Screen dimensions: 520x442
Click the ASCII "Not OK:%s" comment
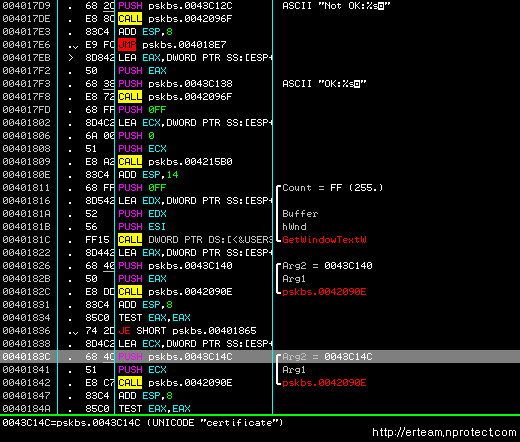[x=336, y=6]
